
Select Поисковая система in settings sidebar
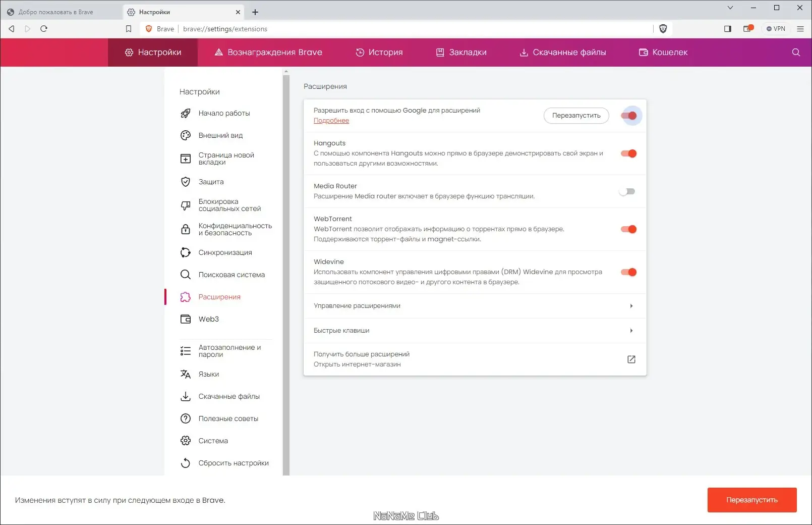232,275
